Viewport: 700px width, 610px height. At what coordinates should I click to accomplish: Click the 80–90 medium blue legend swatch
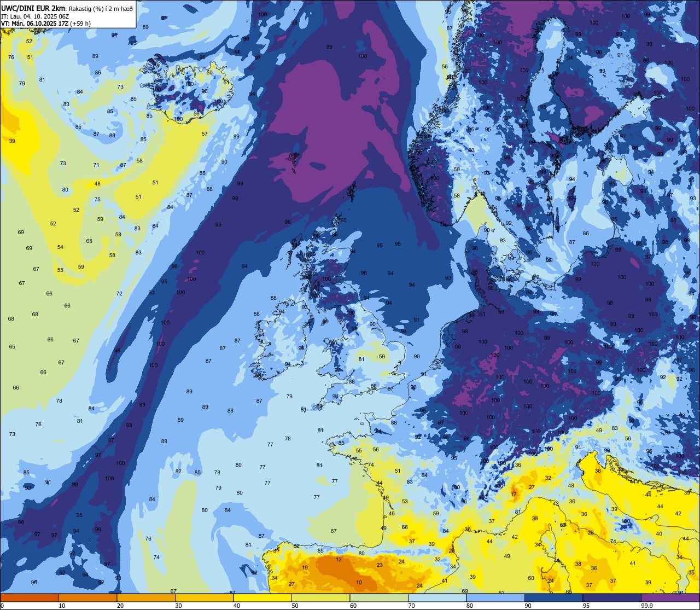click(495, 597)
